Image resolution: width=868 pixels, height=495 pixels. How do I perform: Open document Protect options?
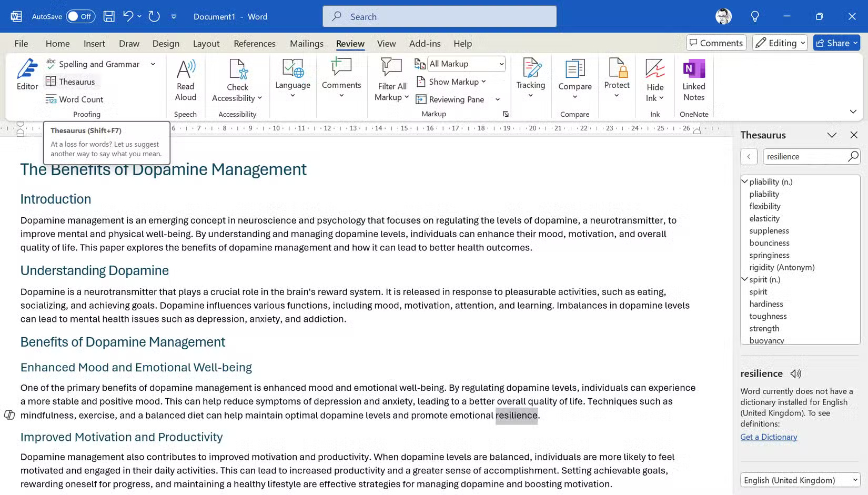(617, 79)
